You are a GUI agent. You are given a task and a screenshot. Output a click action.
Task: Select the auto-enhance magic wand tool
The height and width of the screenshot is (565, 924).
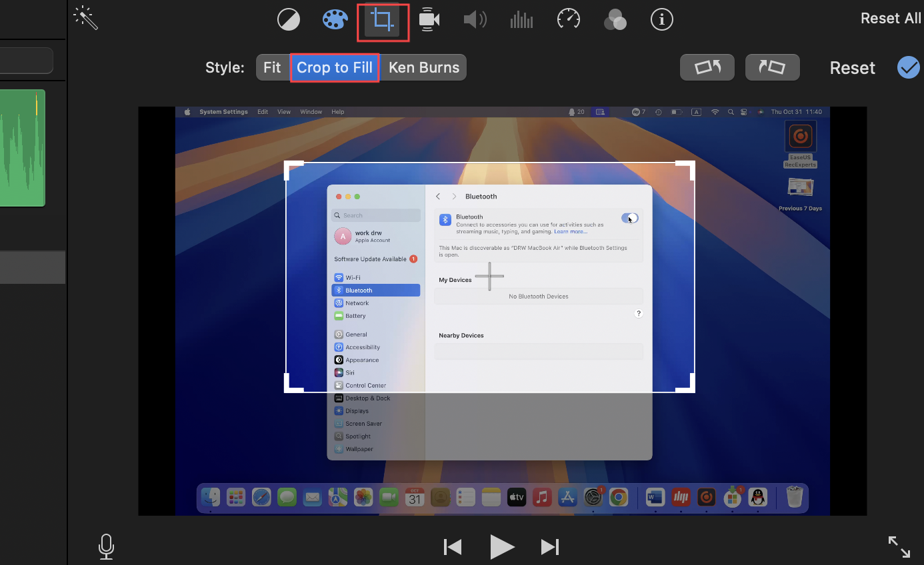click(85, 19)
